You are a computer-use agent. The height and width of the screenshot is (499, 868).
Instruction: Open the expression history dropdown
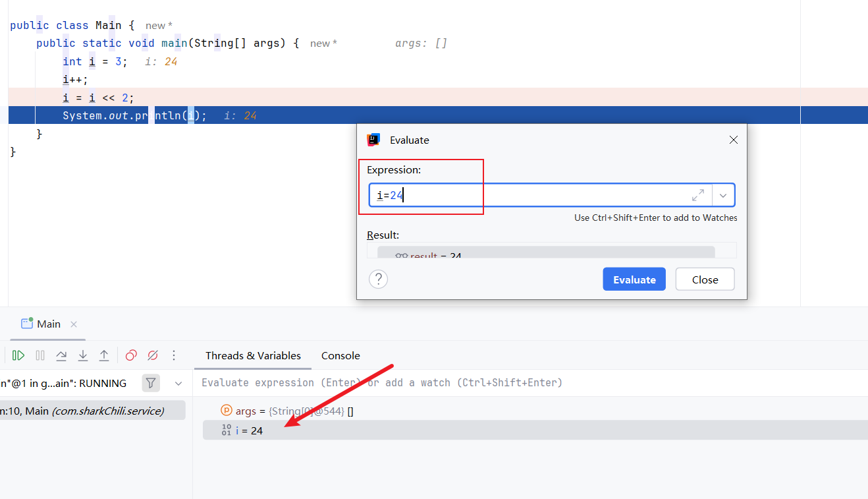723,195
